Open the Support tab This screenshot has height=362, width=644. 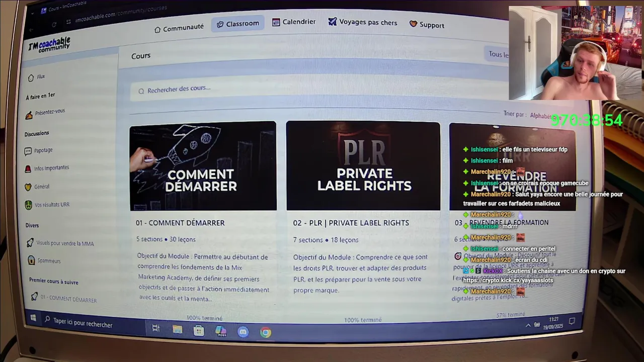[427, 25]
